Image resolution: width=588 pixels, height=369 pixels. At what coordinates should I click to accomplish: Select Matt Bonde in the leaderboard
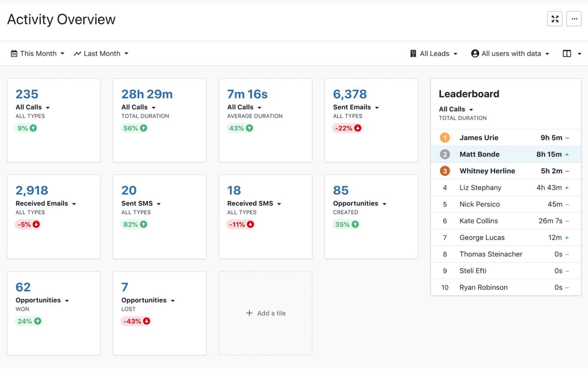pyautogui.click(x=506, y=154)
